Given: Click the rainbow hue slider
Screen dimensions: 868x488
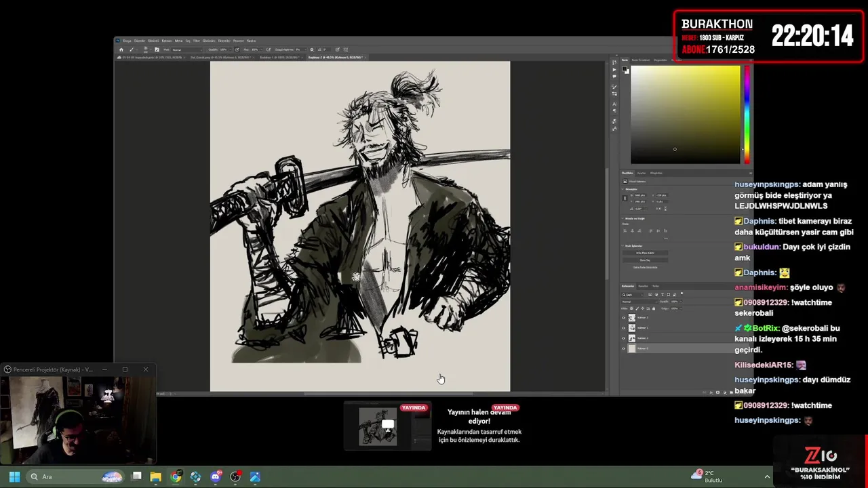Looking at the screenshot, I should (x=747, y=115).
